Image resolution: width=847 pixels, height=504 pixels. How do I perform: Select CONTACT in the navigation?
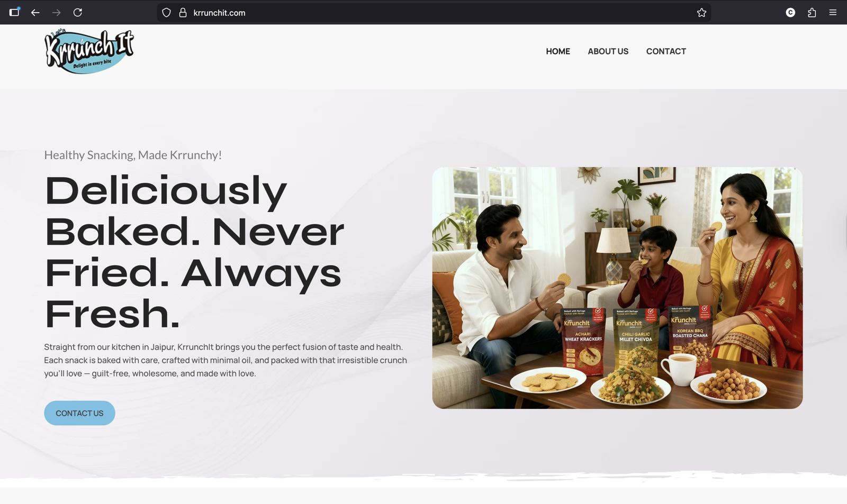[x=666, y=51]
